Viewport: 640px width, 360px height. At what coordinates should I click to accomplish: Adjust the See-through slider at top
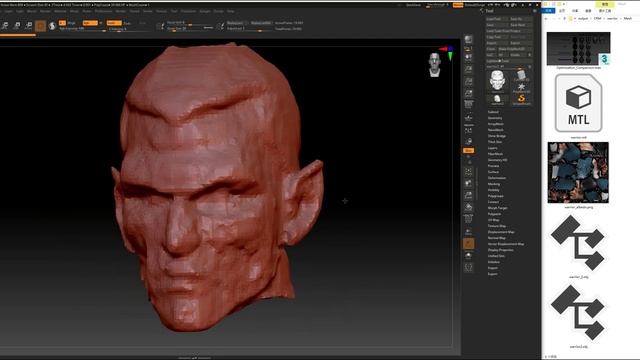point(438,5)
